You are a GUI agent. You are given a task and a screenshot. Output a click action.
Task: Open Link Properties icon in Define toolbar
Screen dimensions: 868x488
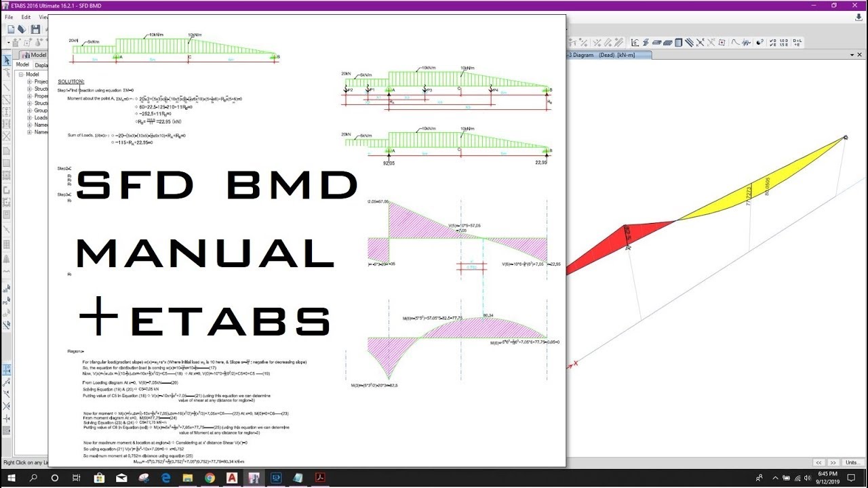coord(700,43)
